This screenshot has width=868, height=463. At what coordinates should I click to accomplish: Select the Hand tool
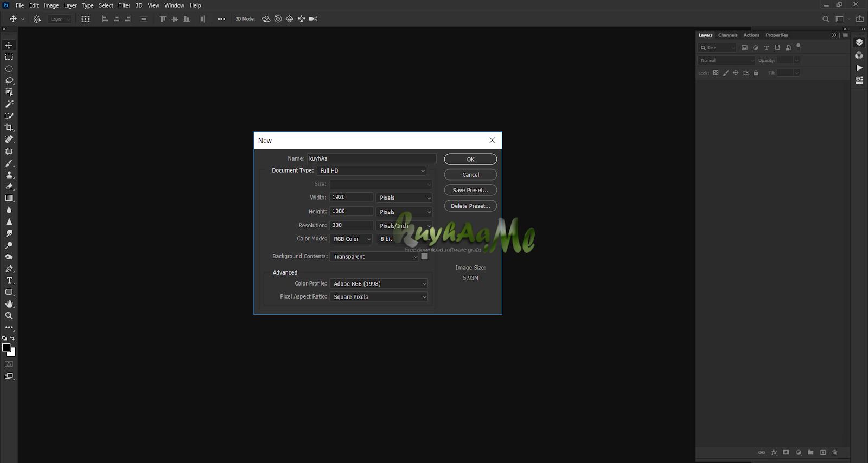coord(9,304)
